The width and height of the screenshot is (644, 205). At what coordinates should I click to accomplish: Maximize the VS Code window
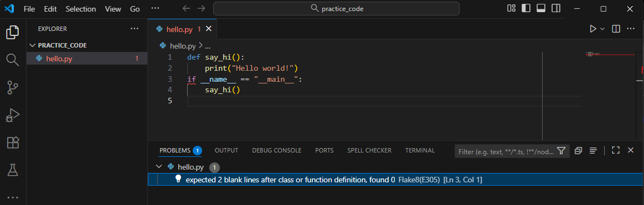(x=604, y=9)
